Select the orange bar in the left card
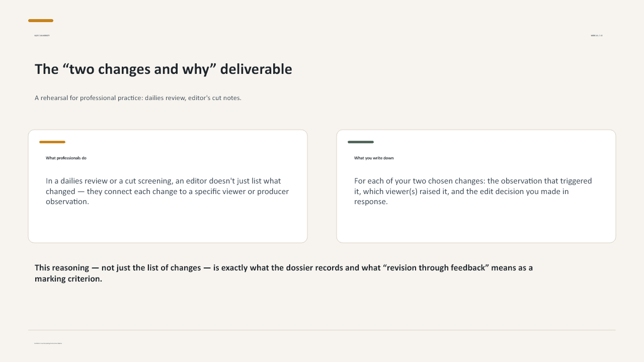 [52, 142]
